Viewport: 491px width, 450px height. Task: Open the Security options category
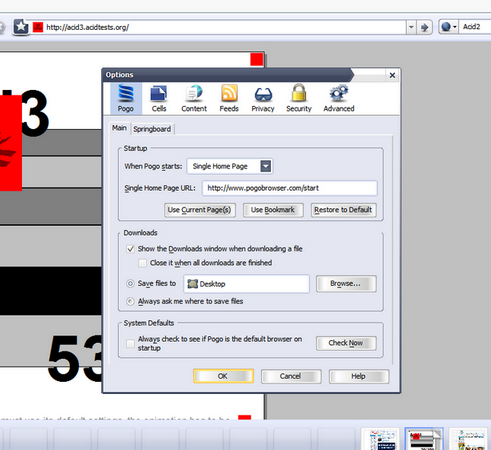[x=299, y=99]
